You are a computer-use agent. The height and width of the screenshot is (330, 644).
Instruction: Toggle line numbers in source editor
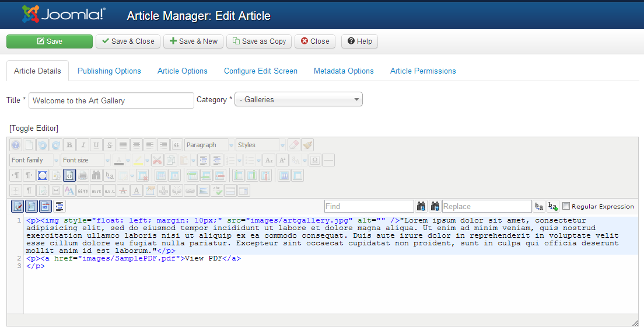pos(32,206)
